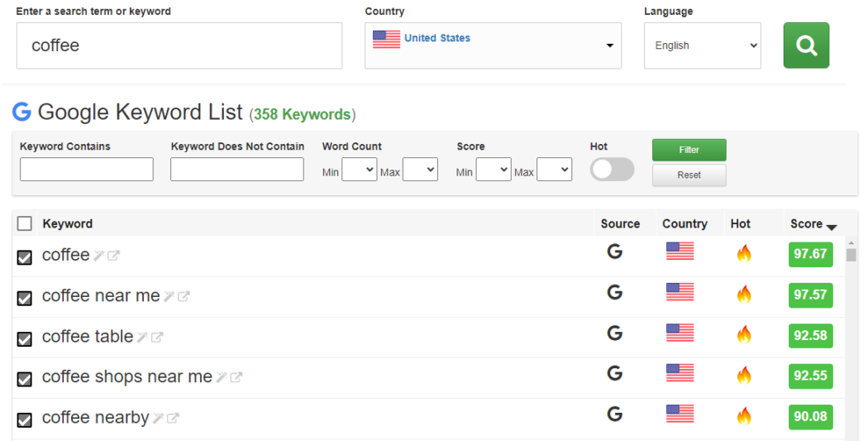868x441 pixels.
Task: Sort by the Country column header
Action: [x=684, y=224]
